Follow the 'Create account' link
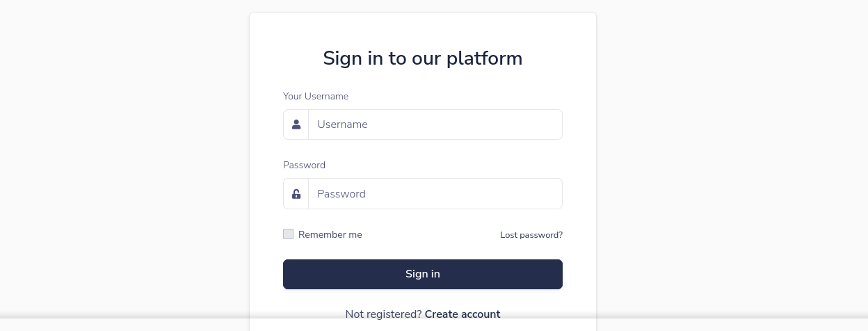 click(462, 314)
